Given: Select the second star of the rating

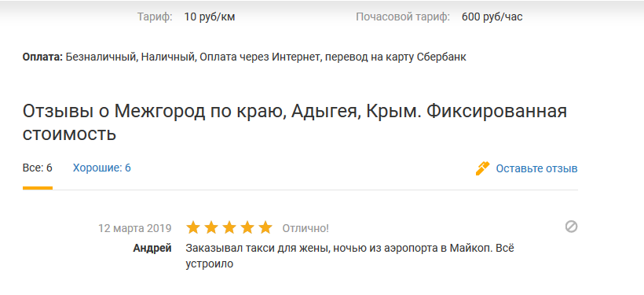Looking at the screenshot, I should (x=210, y=227).
